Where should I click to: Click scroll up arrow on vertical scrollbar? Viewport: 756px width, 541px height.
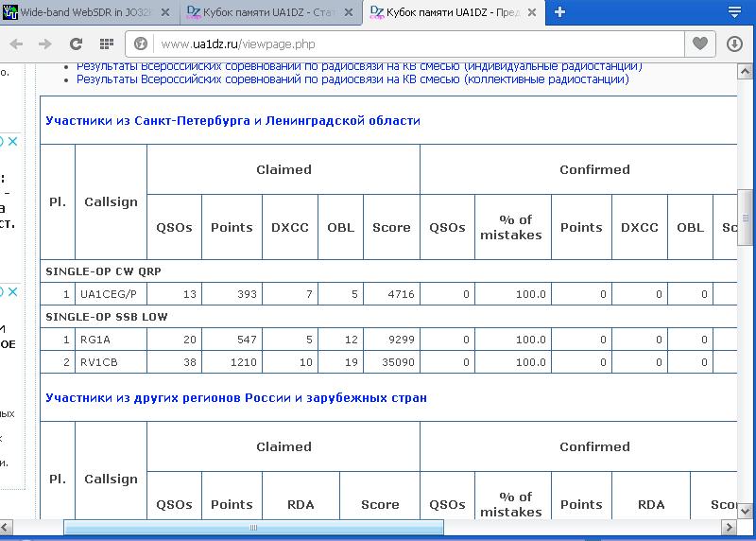pyautogui.click(x=746, y=72)
